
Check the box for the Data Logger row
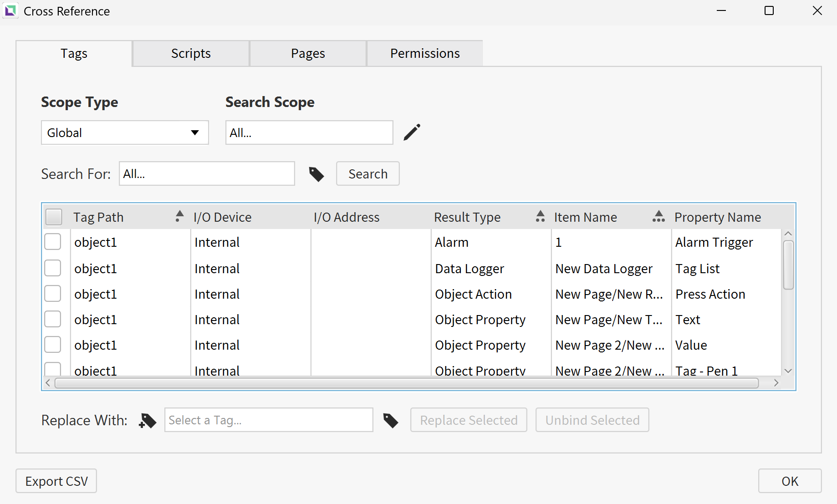coord(53,268)
